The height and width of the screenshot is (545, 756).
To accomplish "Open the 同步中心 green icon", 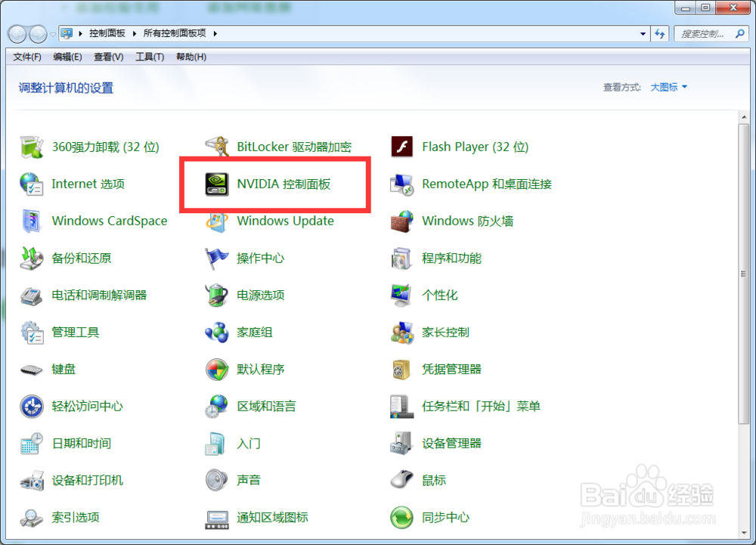I will (402, 518).
